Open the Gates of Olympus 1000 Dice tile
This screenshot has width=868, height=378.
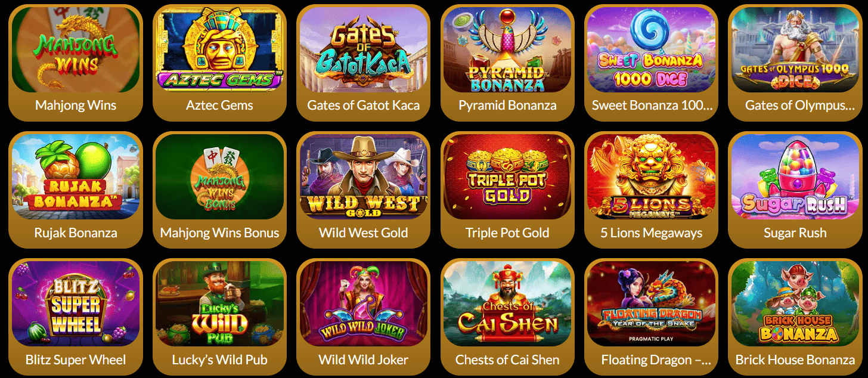(x=795, y=49)
